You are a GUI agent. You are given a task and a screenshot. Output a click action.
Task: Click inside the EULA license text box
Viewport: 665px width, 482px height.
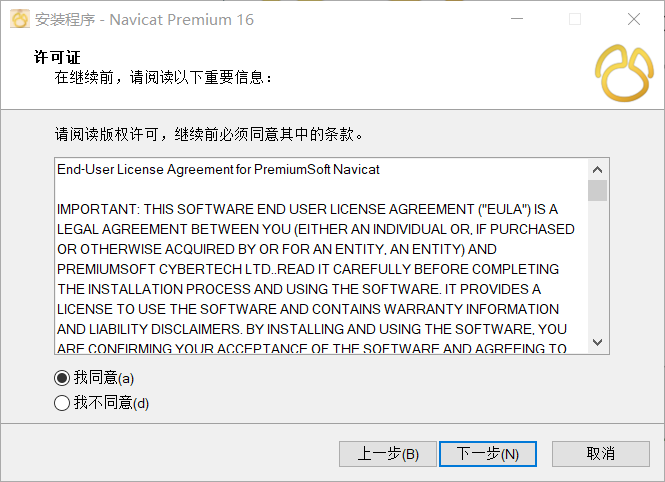click(321, 256)
